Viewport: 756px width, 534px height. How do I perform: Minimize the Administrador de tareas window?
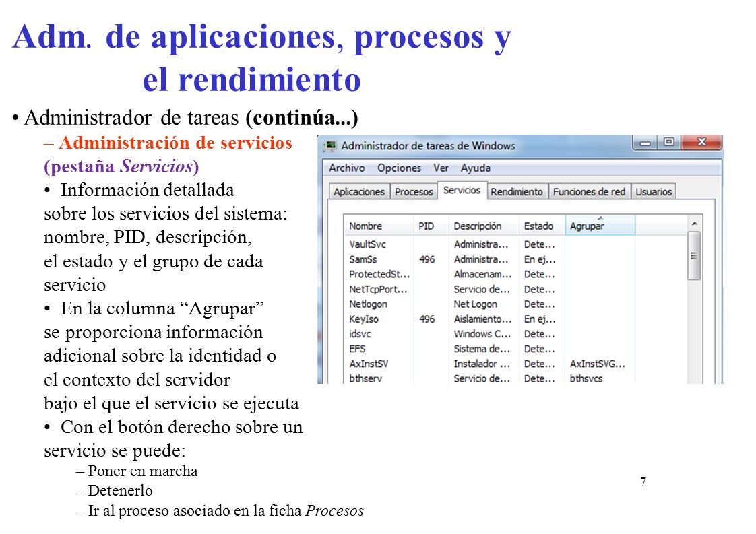click(x=646, y=142)
